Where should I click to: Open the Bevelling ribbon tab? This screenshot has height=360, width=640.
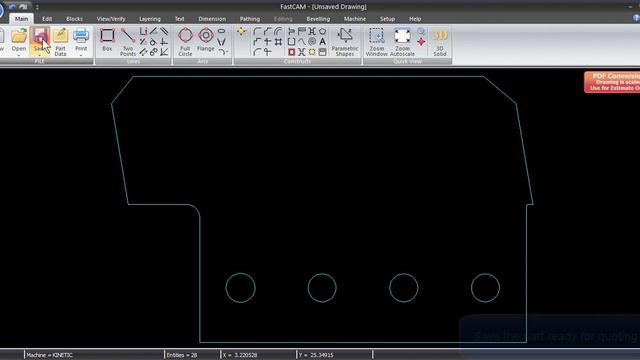pos(318,19)
